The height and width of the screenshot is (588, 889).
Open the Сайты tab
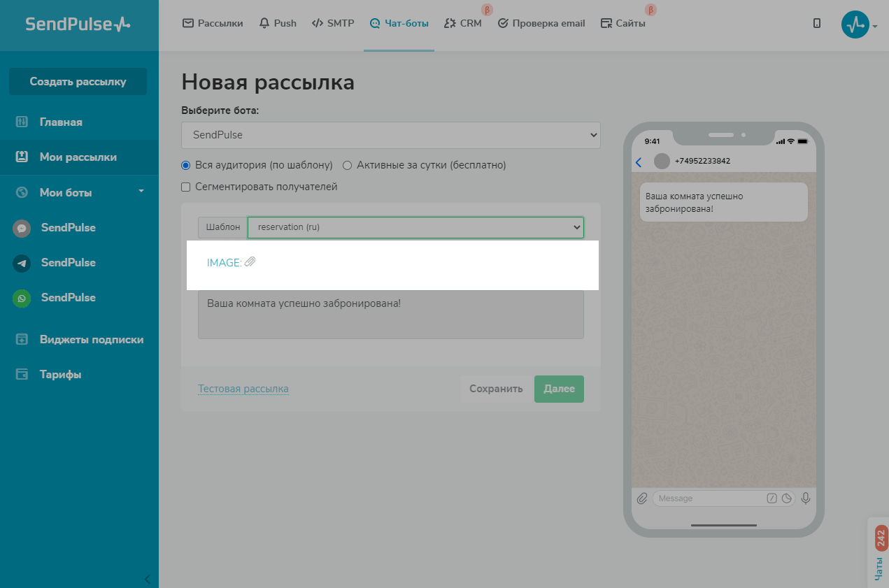pos(623,23)
